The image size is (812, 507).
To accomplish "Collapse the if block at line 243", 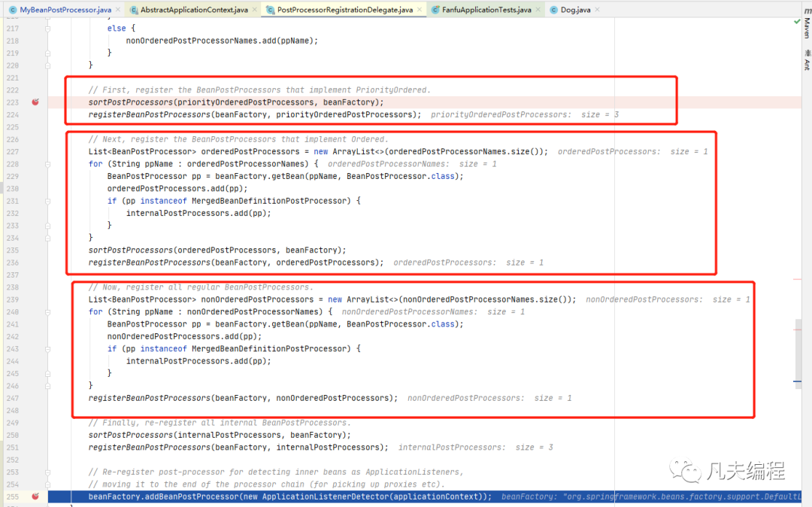I will point(47,349).
